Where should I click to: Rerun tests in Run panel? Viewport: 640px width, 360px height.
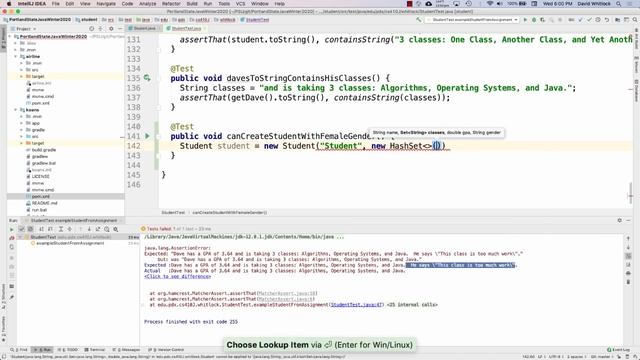point(11,229)
